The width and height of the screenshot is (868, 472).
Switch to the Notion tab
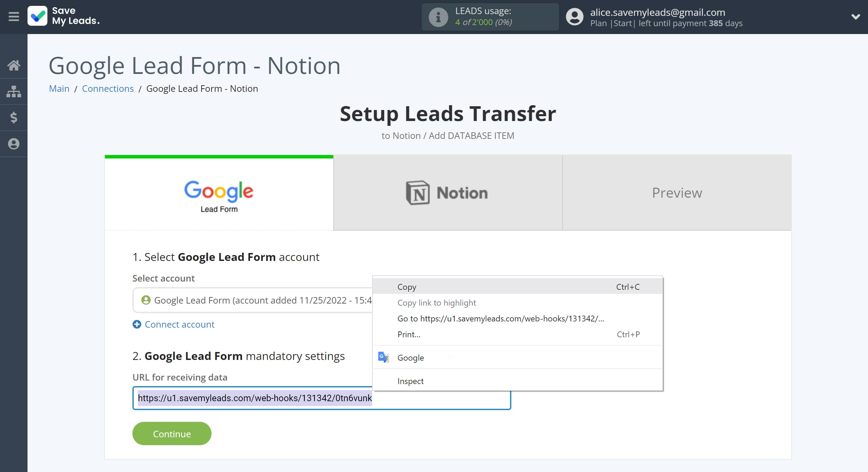tap(448, 193)
